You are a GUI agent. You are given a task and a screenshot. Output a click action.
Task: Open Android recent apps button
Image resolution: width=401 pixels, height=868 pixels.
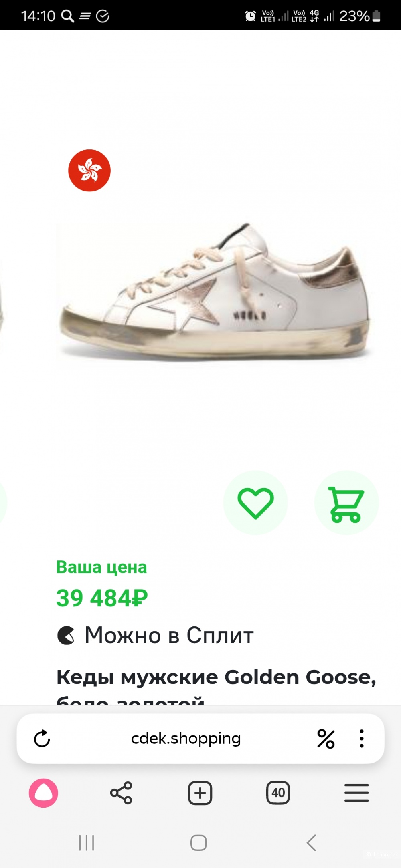(x=87, y=843)
